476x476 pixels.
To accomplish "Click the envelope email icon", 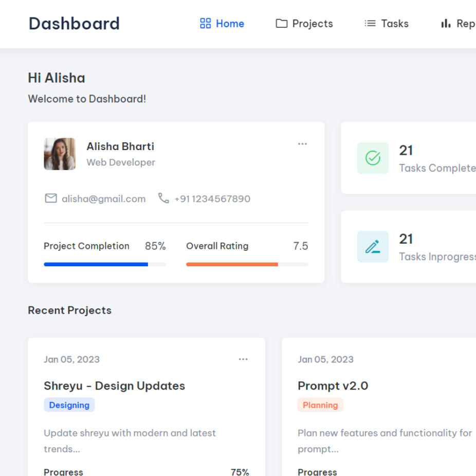I will [51, 198].
